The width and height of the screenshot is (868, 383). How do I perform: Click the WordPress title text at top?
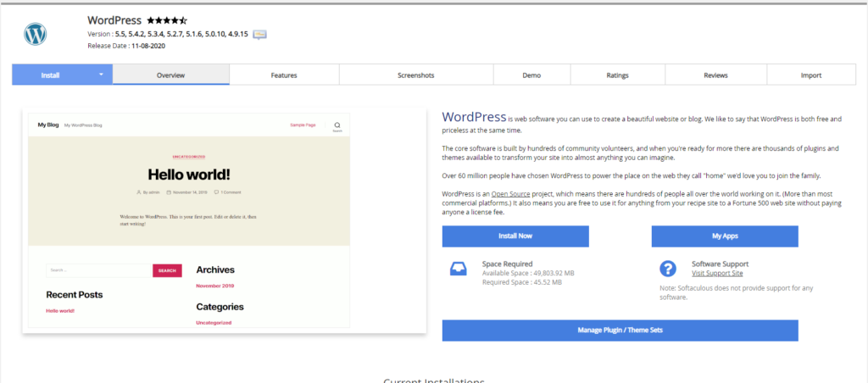pos(114,20)
